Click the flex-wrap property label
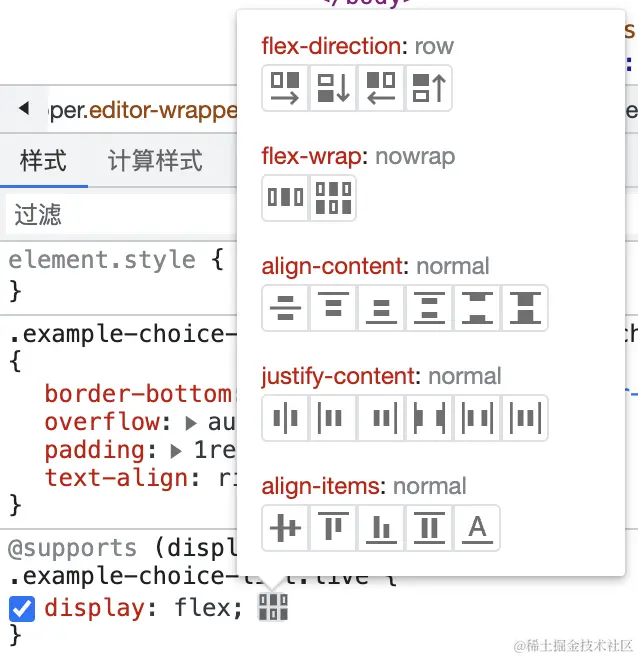The width and height of the screenshot is (638, 658). [x=311, y=156]
